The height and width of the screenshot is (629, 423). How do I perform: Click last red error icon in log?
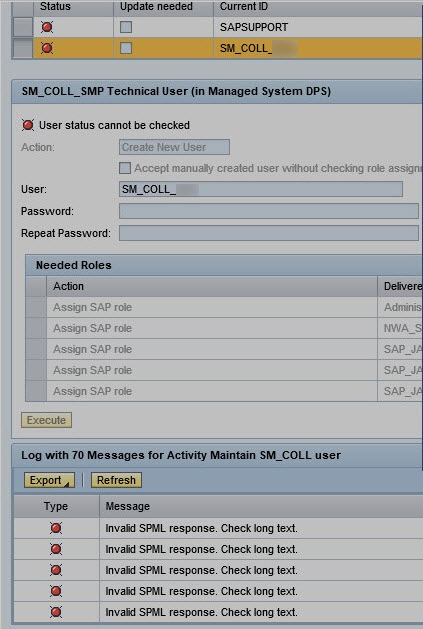point(56,612)
